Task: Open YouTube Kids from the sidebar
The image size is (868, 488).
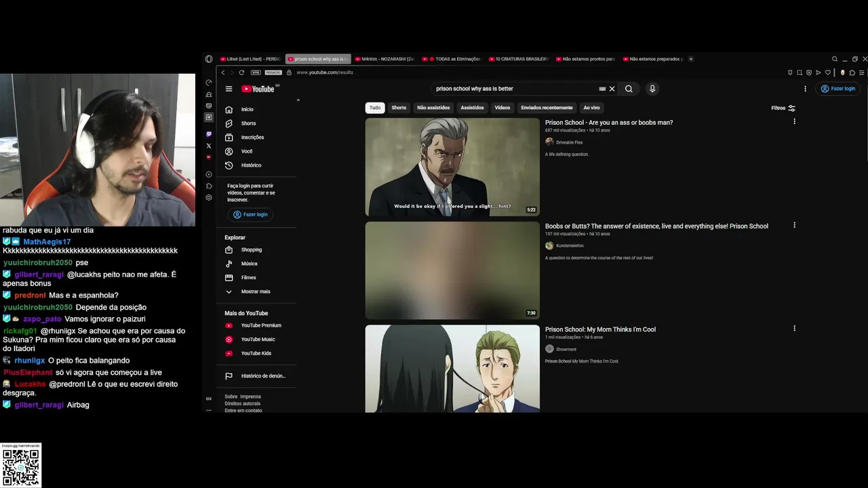Action: pos(256,353)
